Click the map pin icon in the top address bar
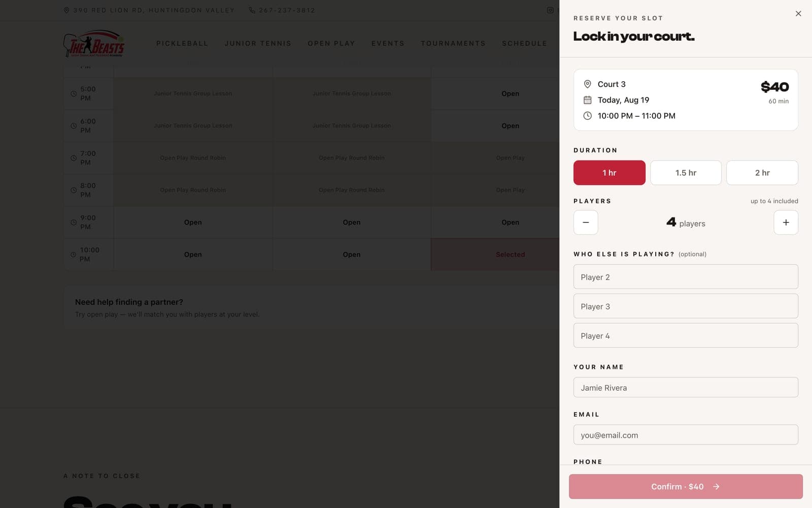Image resolution: width=812 pixels, height=508 pixels. (x=66, y=10)
